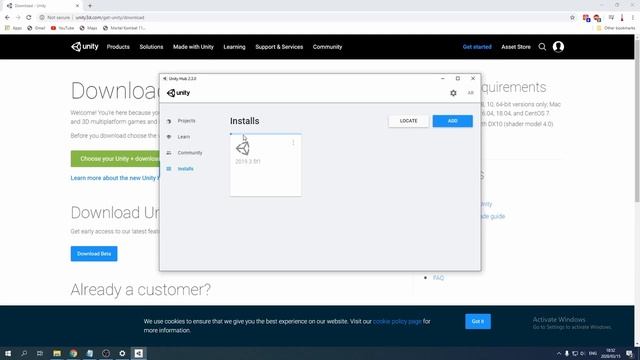Click the FAQ link on the webpage
640x360 pixels.
pos(438,278)
